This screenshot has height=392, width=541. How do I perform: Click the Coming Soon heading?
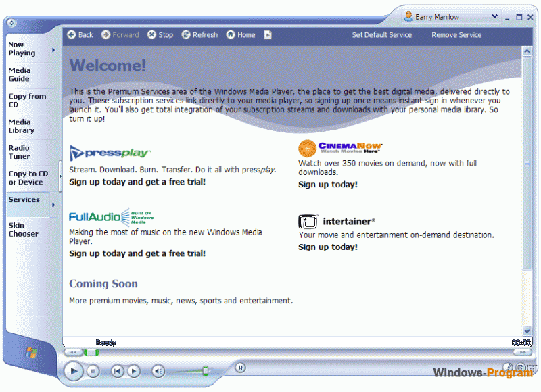[103, 283]
